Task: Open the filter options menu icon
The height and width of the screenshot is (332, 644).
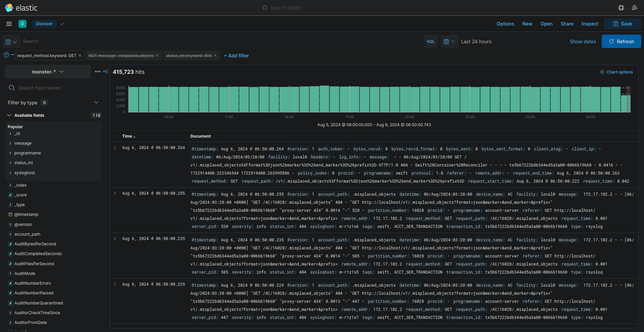Action: click(x=6, y=55)
